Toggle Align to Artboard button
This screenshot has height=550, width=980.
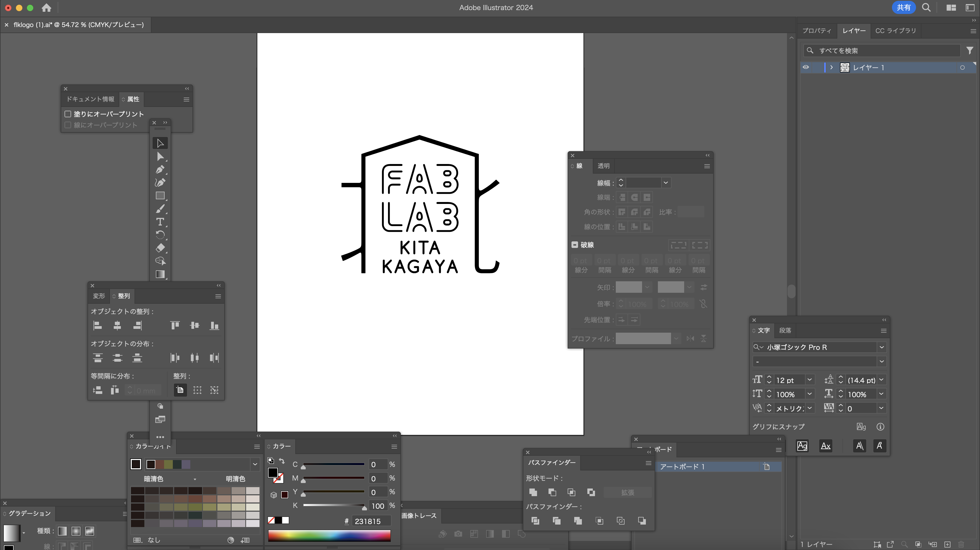pos(180,390)
